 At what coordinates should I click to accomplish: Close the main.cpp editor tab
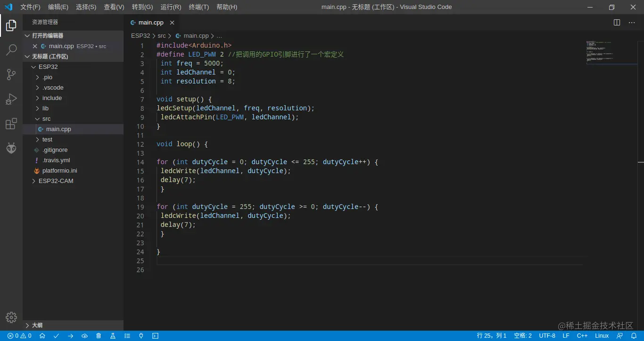172,23
